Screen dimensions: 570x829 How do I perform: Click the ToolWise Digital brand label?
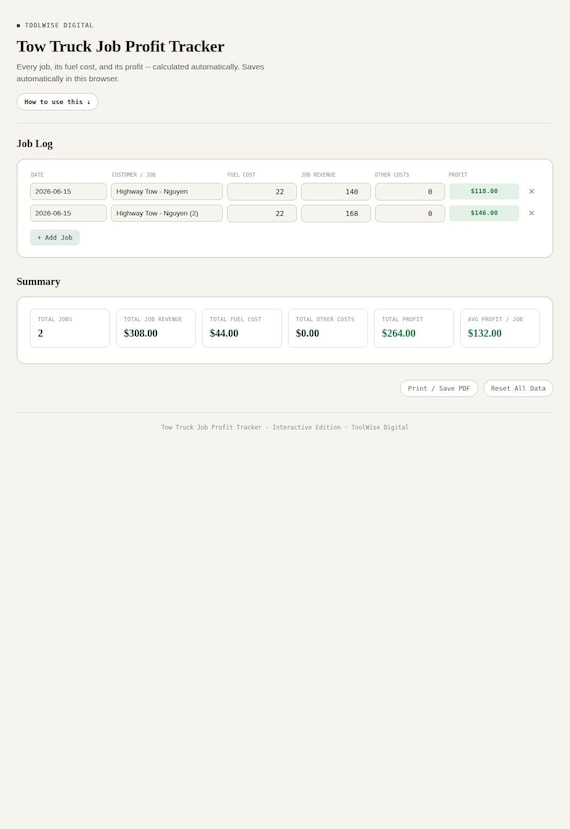[x=59, y=25]
